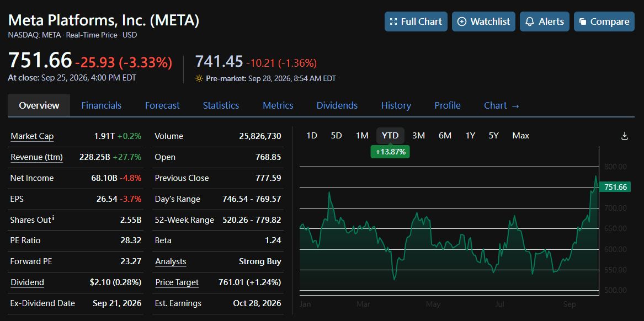Select the Overview tab
Image resolution: width=644 pixels, height=321 pixels.
click(39, 105)
